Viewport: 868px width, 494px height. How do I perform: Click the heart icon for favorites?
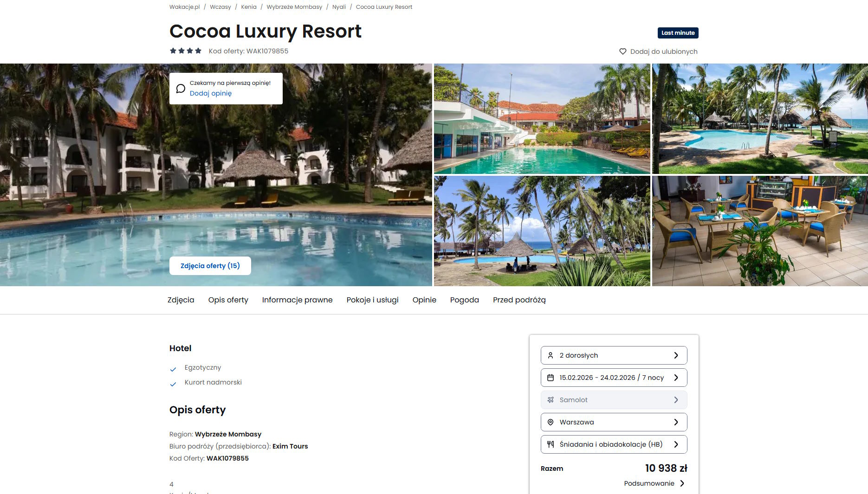click(623, 51)
